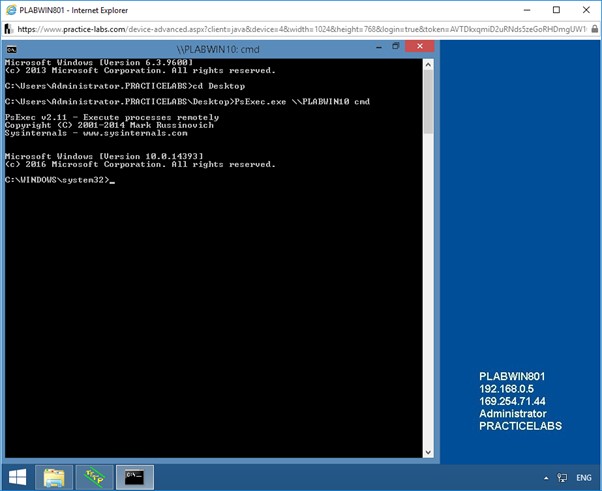Open the network status tray icon
The image size is (602, 491).
[x=562, y=478]
